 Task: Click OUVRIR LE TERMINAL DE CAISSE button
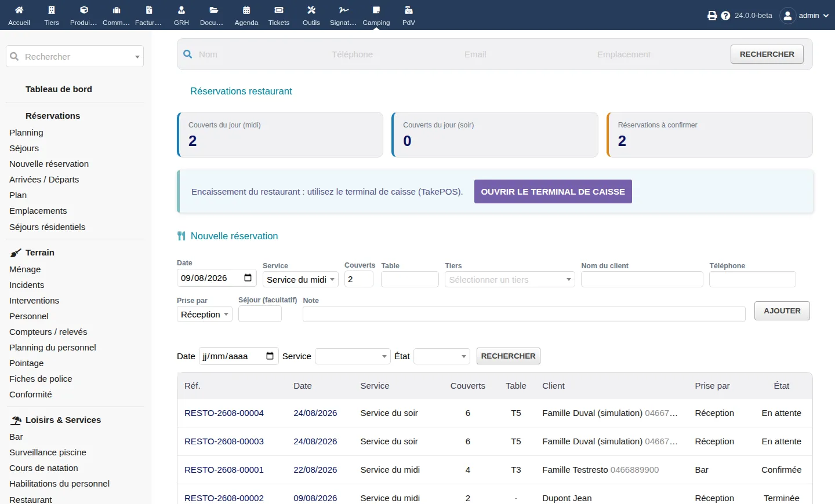click(553, 192)
